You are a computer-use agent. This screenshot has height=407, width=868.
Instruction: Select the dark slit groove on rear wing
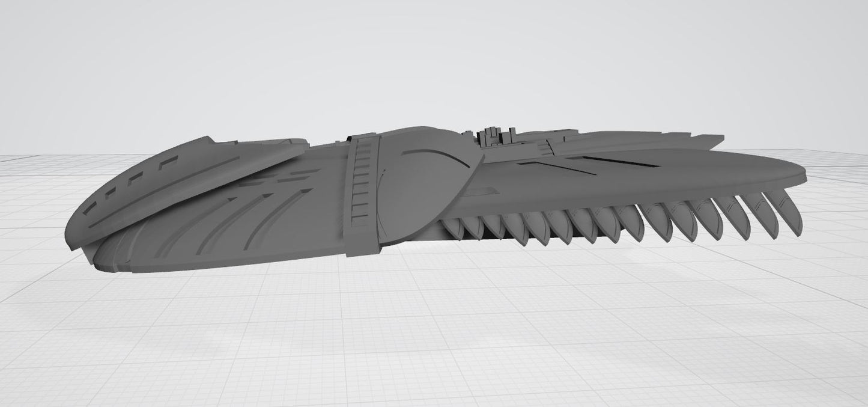(x=619, y=161)
